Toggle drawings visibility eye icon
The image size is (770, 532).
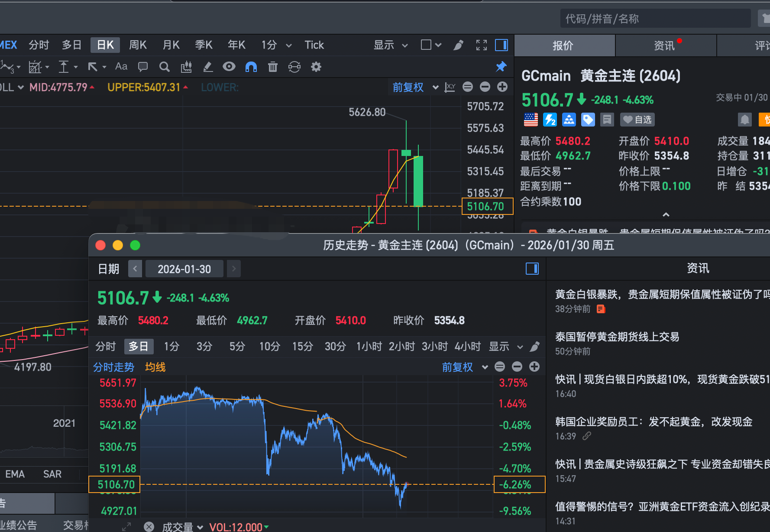pos(229,67)
